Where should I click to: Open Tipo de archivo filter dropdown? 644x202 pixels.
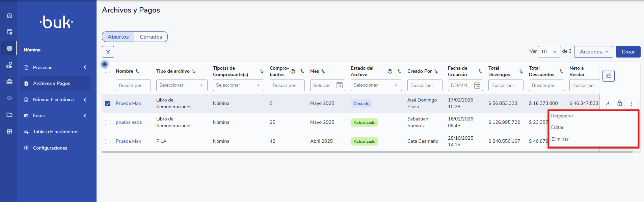pyautogui.click(x=182, y=85)
